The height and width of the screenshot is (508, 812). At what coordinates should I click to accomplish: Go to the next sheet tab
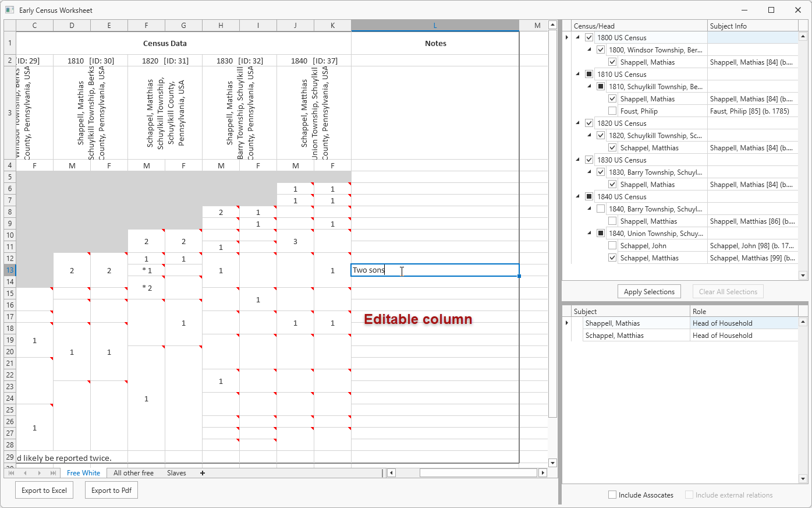point(39,473)
